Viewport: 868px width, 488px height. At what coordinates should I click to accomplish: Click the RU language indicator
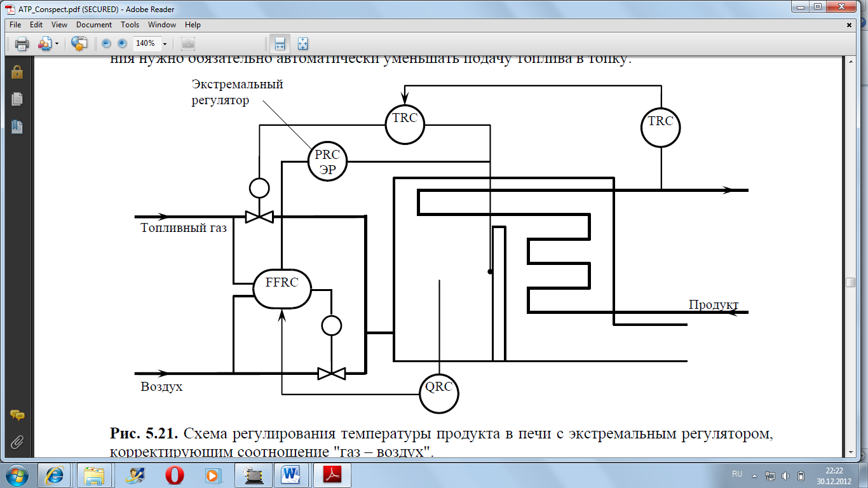coord(737,474)
